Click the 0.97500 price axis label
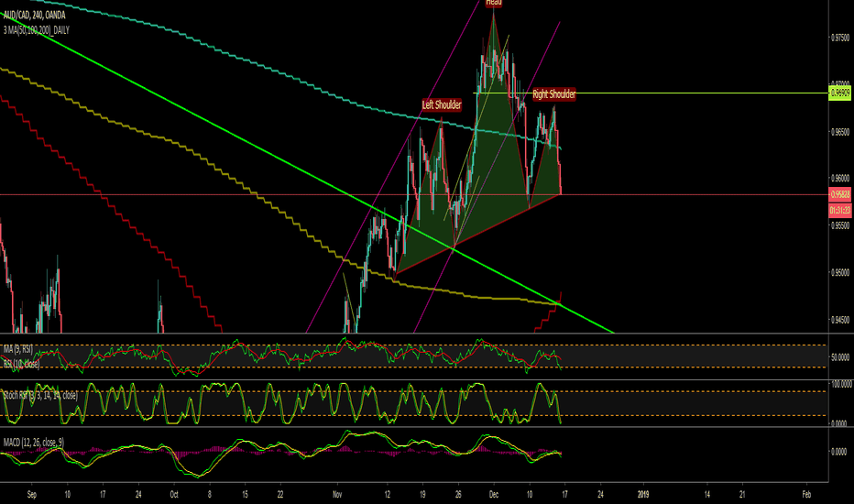854x504 pixels. click(840, 38)
